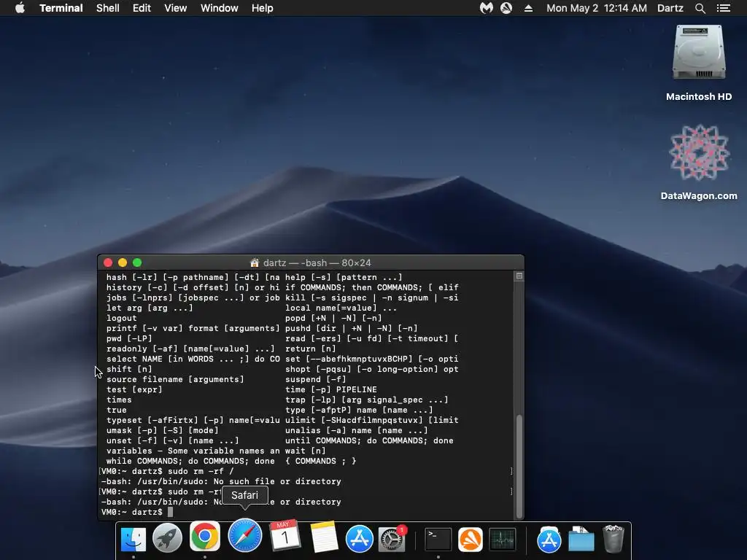Open Finder from the Dock
Viewport: 747px width, 560px height.
tap(133, 539)
